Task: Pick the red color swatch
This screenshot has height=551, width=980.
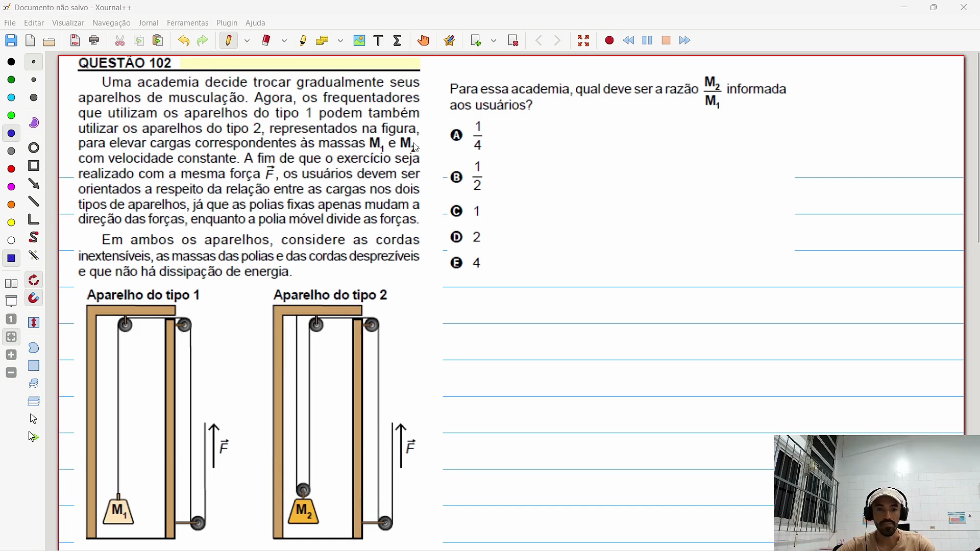Action: (11, 169)
